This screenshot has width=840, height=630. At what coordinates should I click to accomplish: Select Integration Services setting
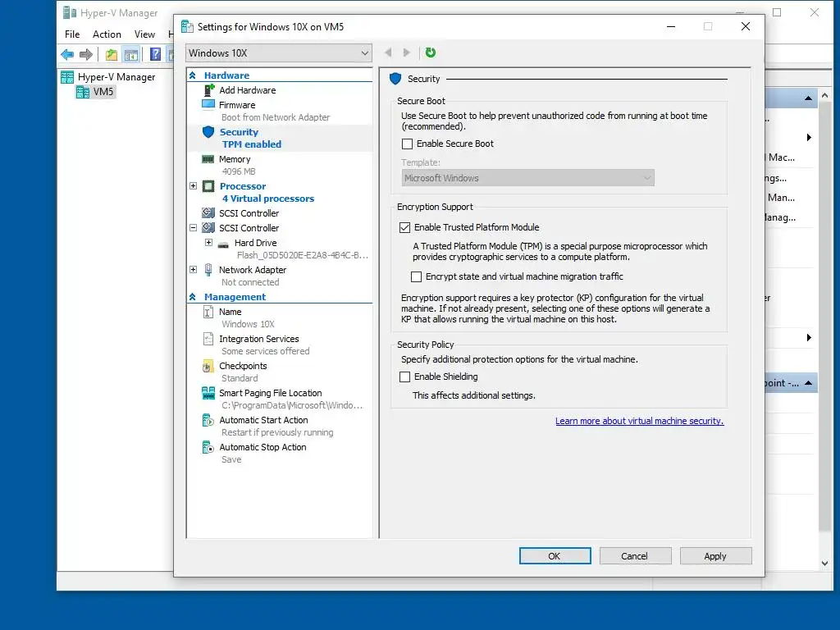coord(280,345)
